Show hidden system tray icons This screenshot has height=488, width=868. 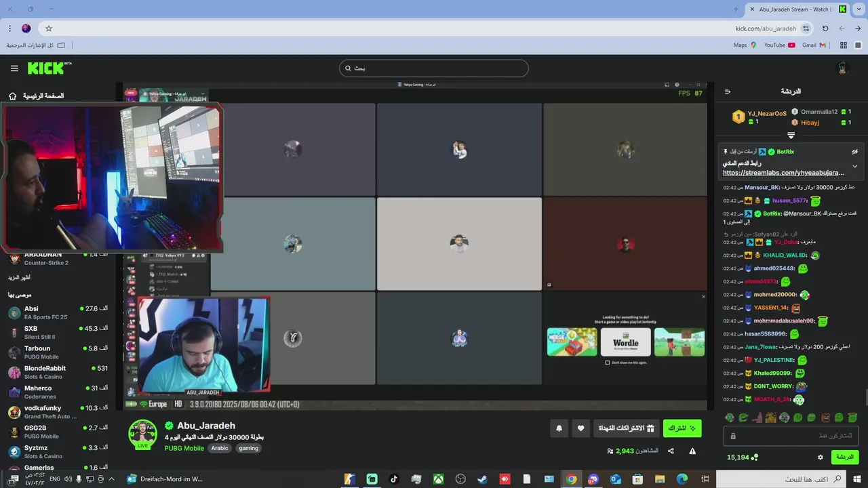click(x=111, y=479)
